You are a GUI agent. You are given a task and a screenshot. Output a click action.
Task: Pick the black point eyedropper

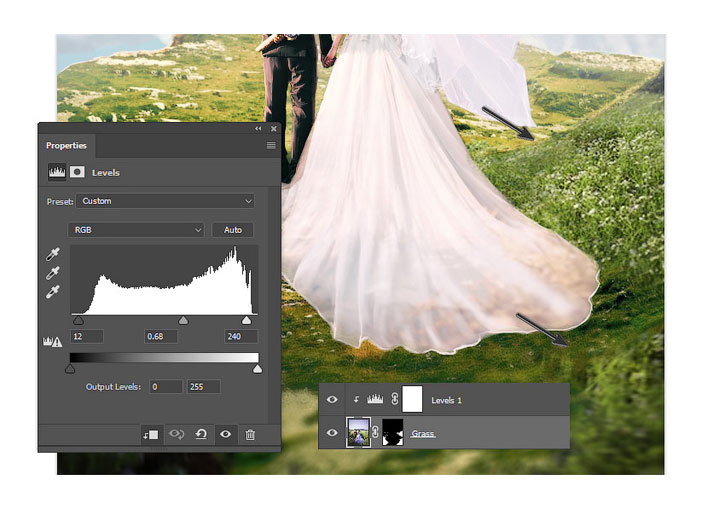(53, 255)
